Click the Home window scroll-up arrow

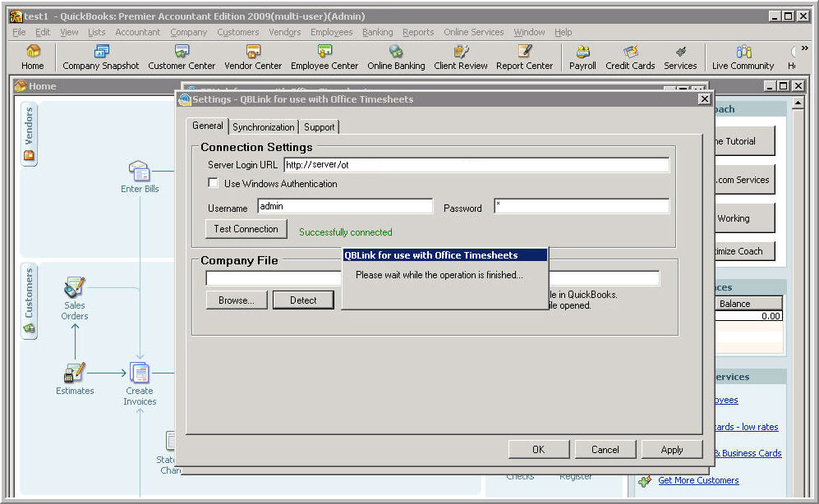(798, 103)
